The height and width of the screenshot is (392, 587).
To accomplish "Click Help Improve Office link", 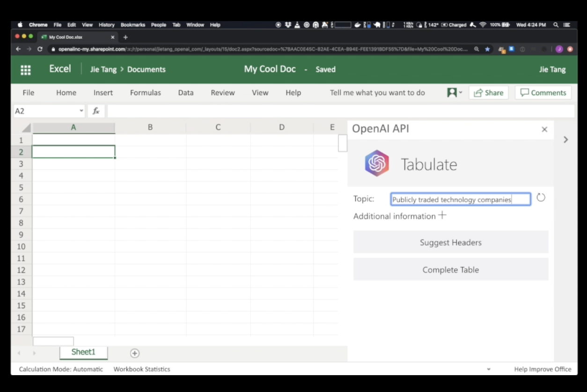I will coord(543,369).
